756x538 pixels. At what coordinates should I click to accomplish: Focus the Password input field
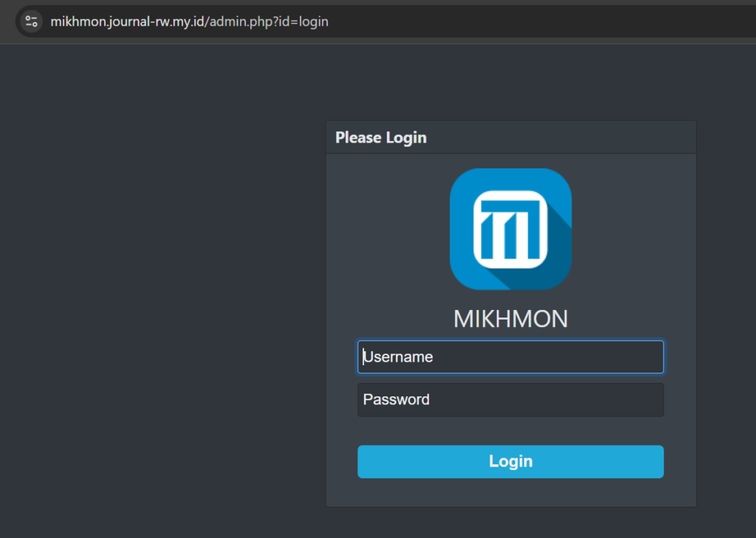tap(511, 400)
